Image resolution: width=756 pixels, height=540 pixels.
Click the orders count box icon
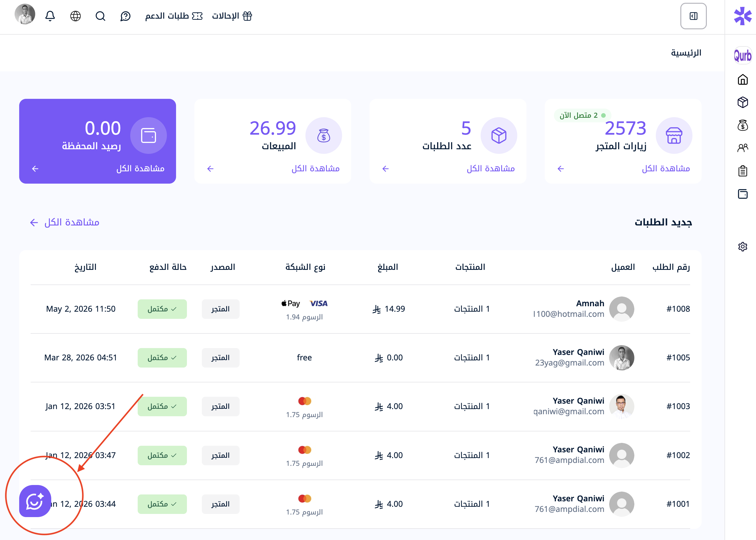tap(499, 136)
